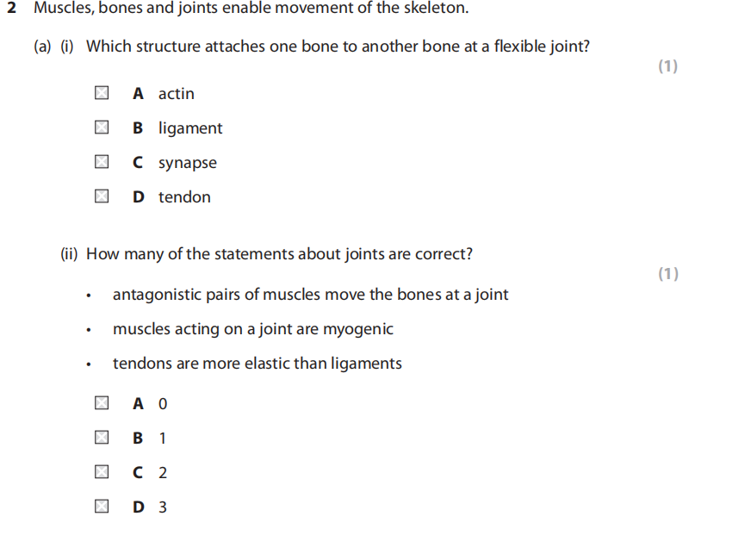Click the 'tendons are more elastic' statement

click(257, 364)
